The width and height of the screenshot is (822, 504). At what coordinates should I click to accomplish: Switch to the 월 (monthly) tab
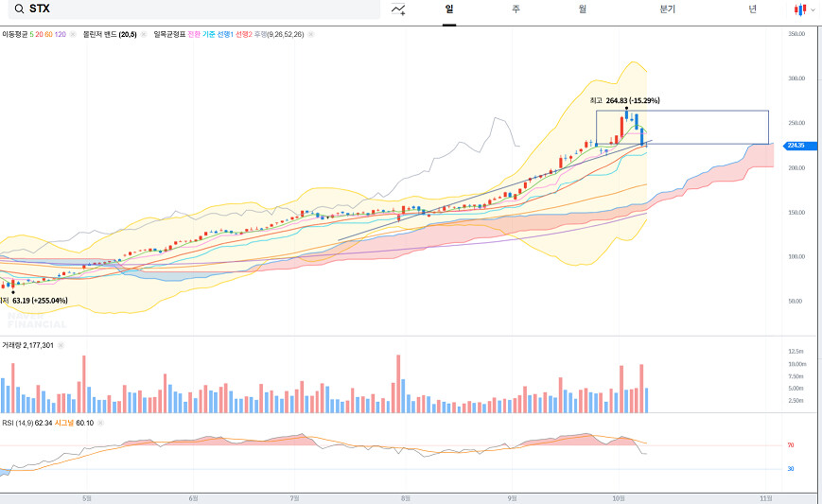pos(583,9)
